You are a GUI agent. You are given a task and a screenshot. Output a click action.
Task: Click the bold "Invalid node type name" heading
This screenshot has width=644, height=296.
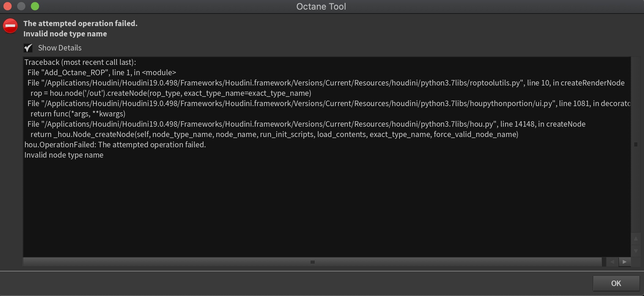click(x=65, y=34)
